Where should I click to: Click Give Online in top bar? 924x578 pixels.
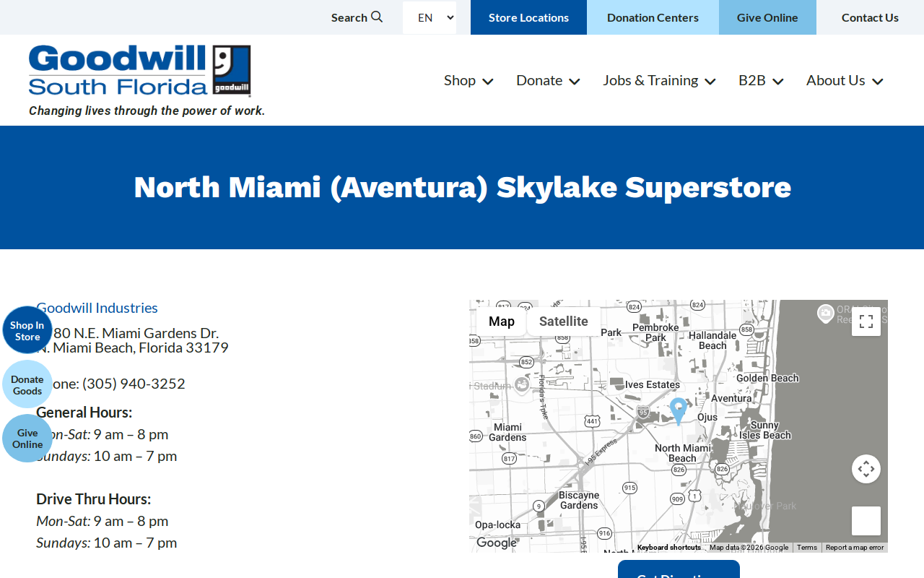[x=767, y=17]
